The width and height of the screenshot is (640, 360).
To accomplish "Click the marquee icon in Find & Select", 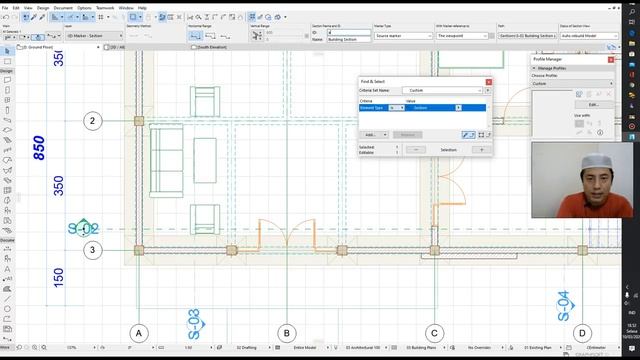I will (481, 135).
